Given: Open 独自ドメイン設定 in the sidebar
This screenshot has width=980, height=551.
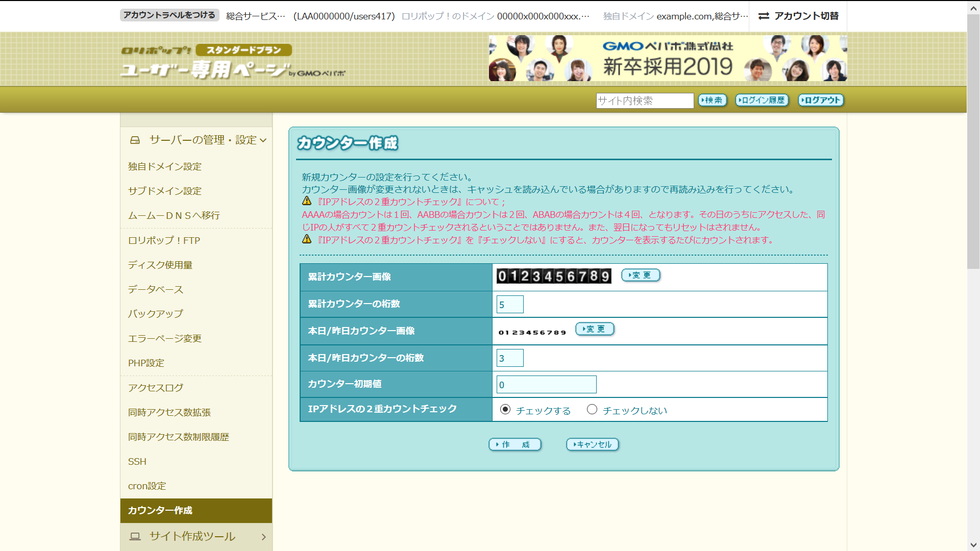Looking at the screenshot, I should (165, 166).
